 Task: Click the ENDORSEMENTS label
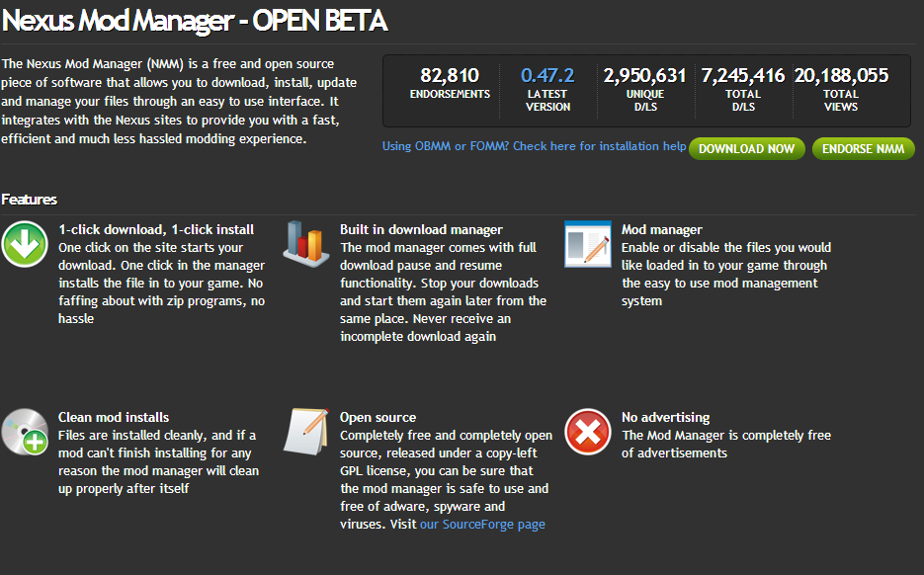tap(450, 94)
